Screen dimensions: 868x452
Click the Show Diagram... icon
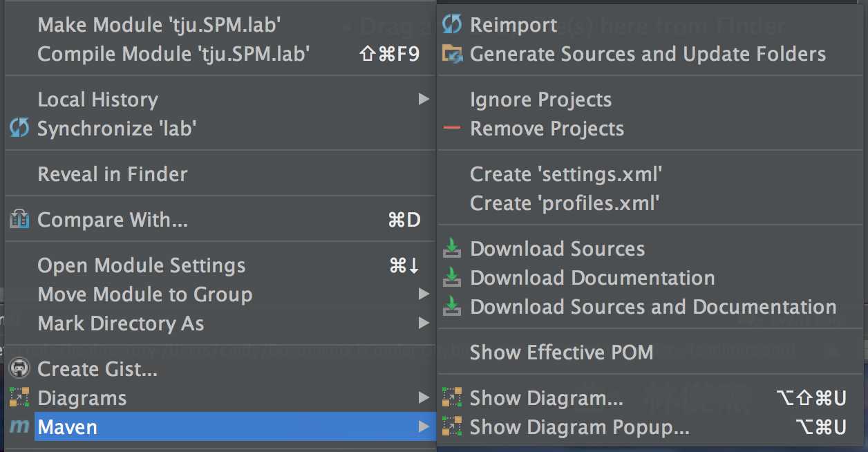click(x=452, y=398)
